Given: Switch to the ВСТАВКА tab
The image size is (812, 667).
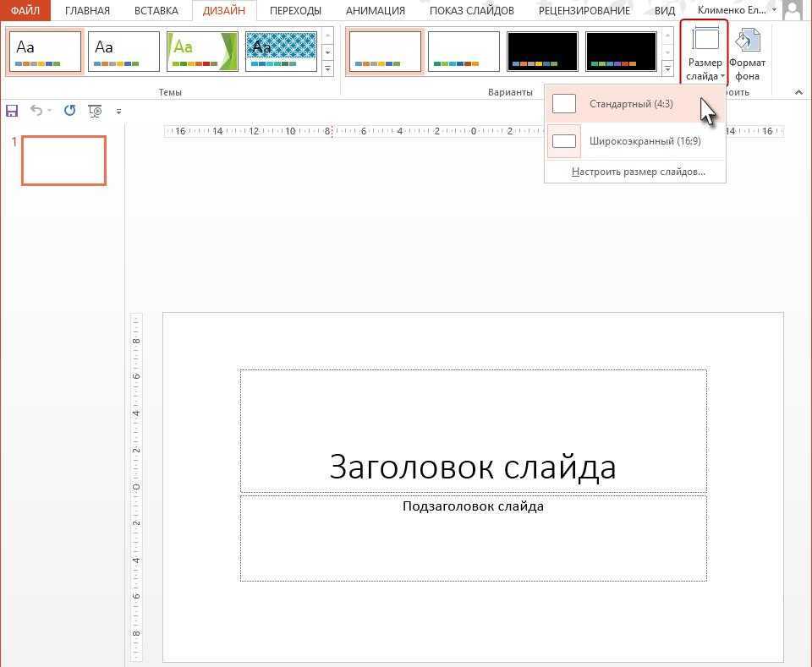Looking at the screenshot, I should 156,10.
